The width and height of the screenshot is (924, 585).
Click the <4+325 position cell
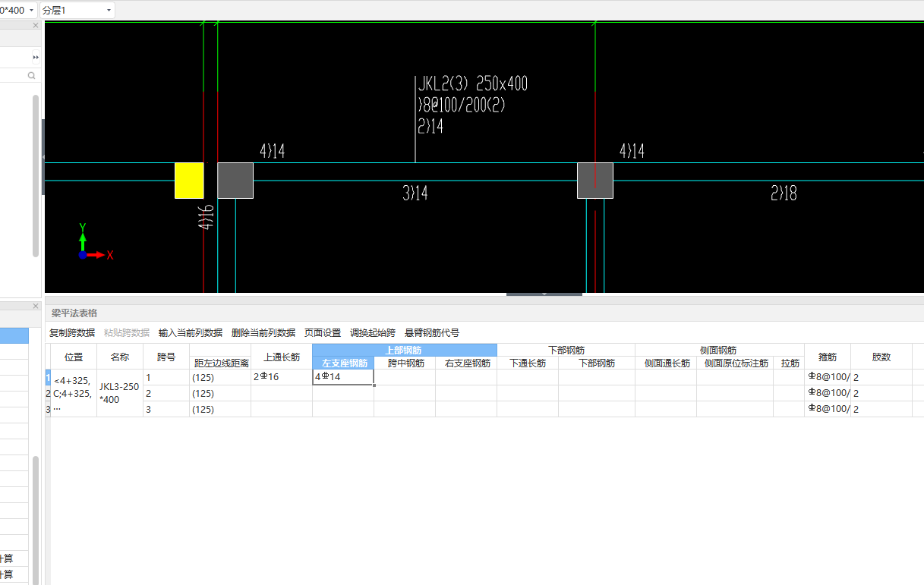click(74, 393)
